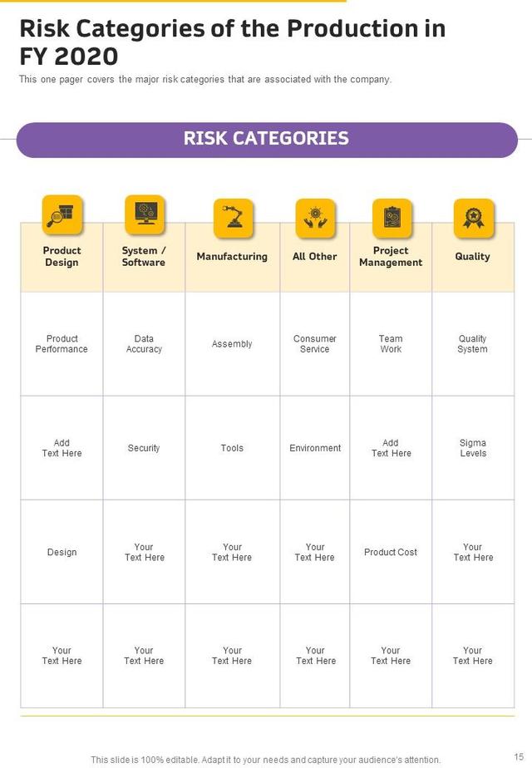The width and height of the screenshot is (532, 768).
Task: Click the Project Management header cell
Action: point(391,257)
